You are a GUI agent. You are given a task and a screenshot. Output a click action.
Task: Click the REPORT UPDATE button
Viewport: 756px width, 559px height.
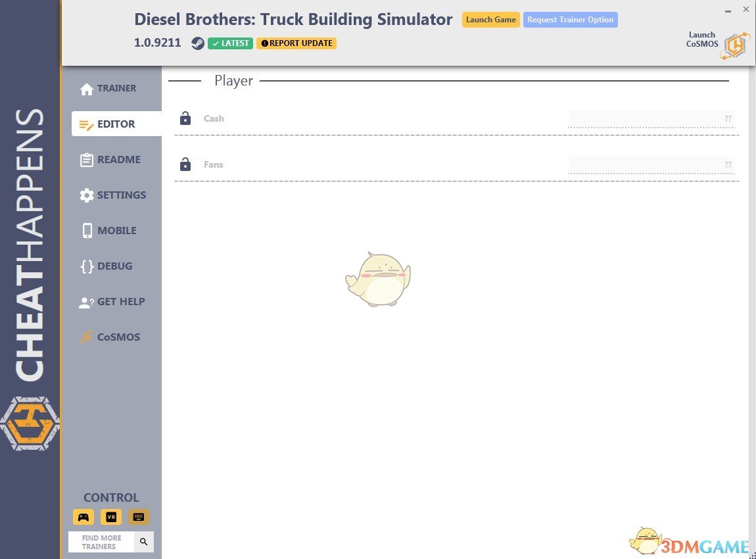coord(296,43)
